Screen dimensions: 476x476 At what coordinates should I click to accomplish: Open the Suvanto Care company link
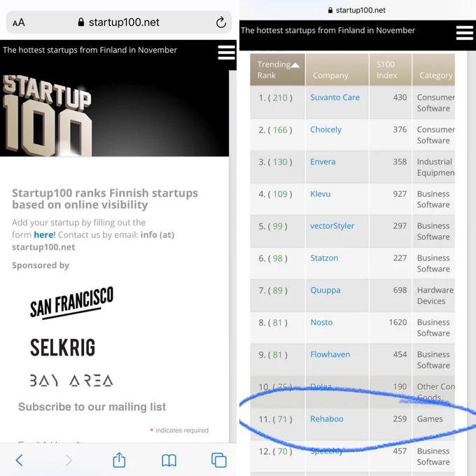pyautogui.click(x=335, y=97)
